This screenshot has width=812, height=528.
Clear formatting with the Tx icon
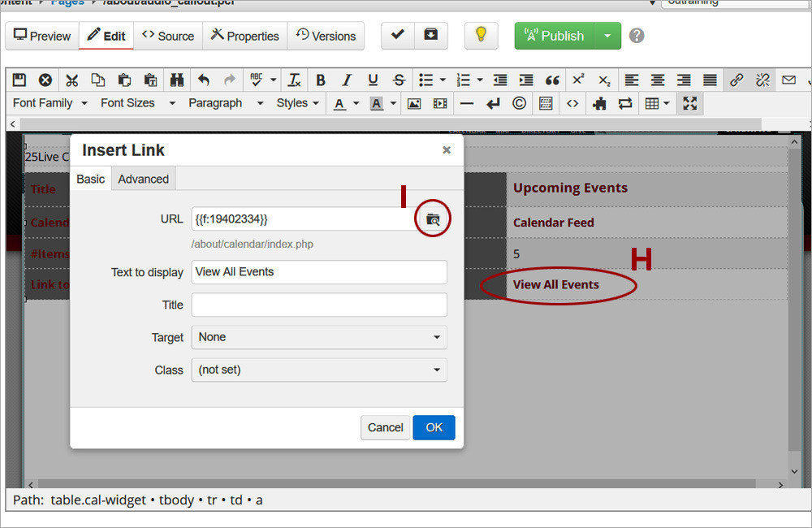(294, 80)
